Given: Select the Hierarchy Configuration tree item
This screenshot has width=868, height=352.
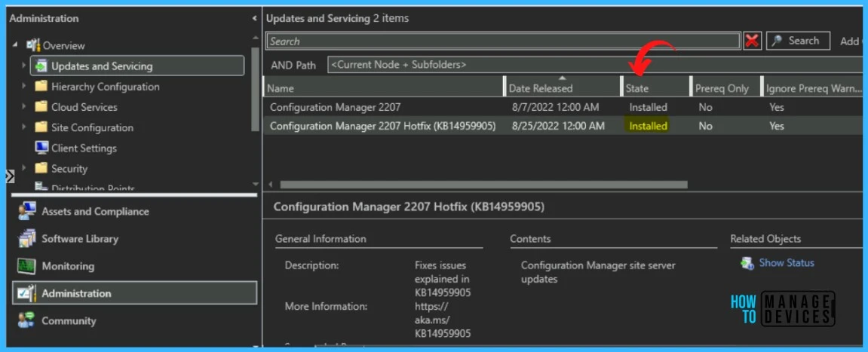Looking at the screenshot, I should [x=105, y=87].
